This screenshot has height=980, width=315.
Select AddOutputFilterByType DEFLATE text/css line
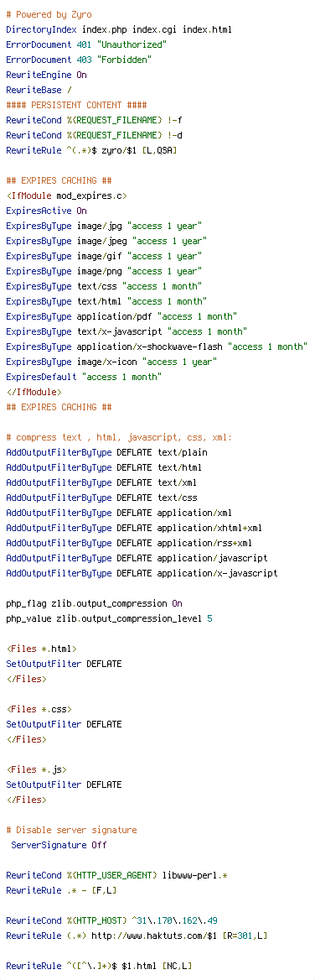coord(101,498)
